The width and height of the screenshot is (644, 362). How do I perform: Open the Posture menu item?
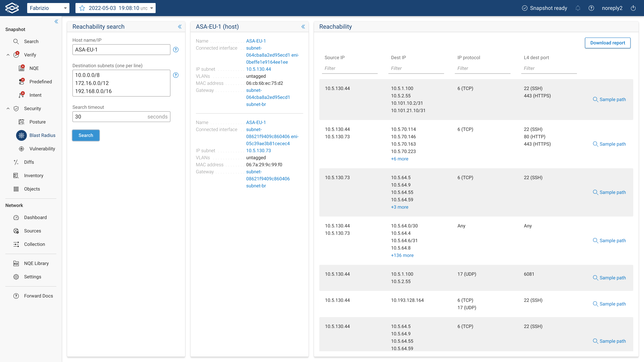click(38, 122)
